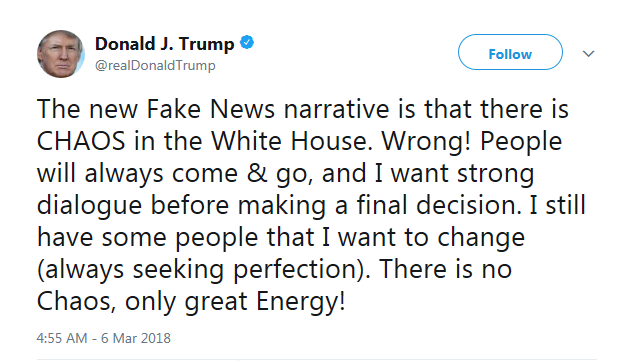Click the blue verified checkmark badge
The height and width of the screenshot is (361, 634).
(247, 42)
